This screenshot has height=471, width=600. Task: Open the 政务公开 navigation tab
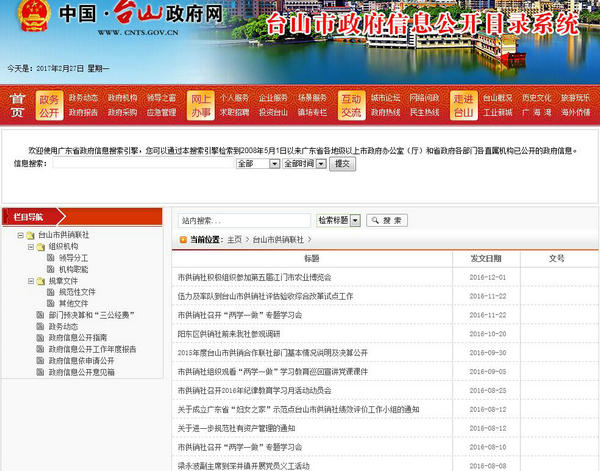point(49,105)
